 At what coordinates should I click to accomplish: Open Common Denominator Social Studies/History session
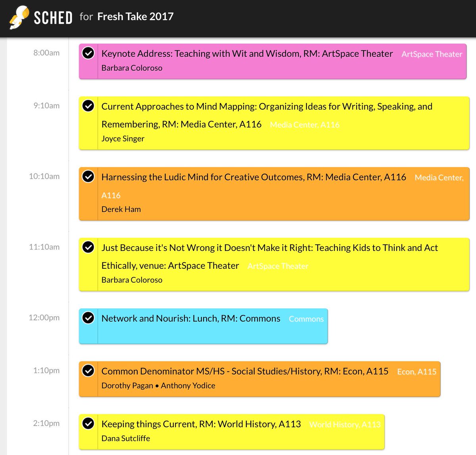click(245, 371)
